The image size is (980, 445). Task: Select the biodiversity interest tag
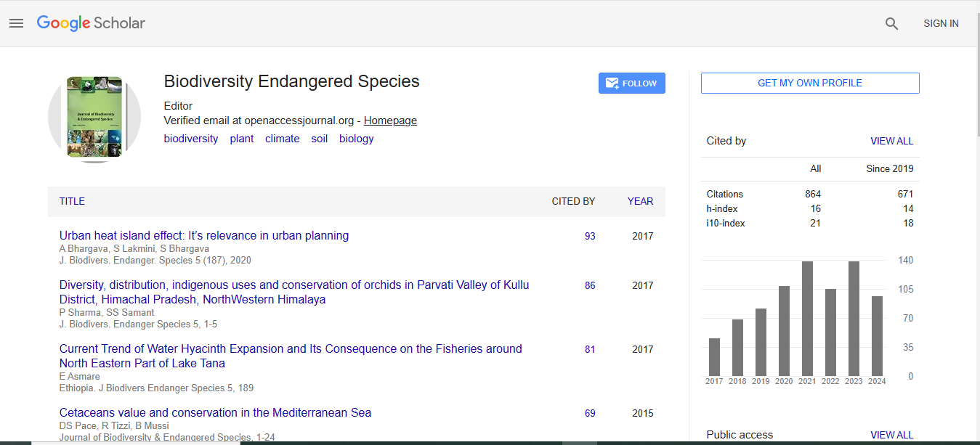[190, 139]
